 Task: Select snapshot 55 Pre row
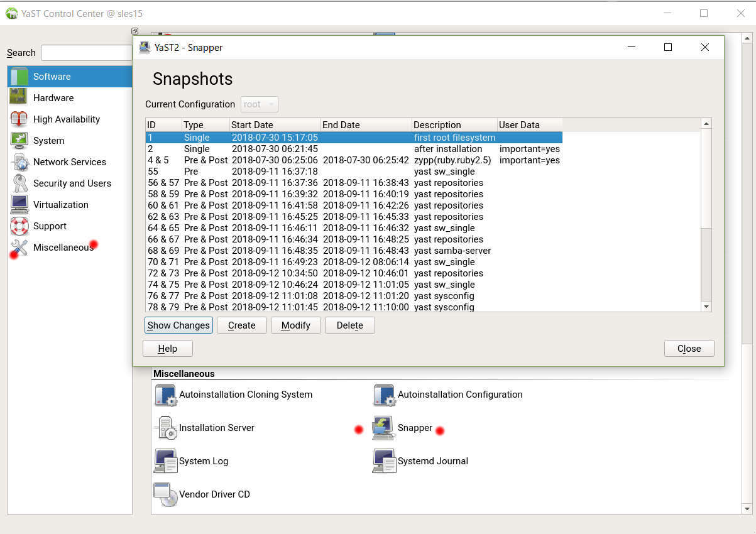pos(354,172)
